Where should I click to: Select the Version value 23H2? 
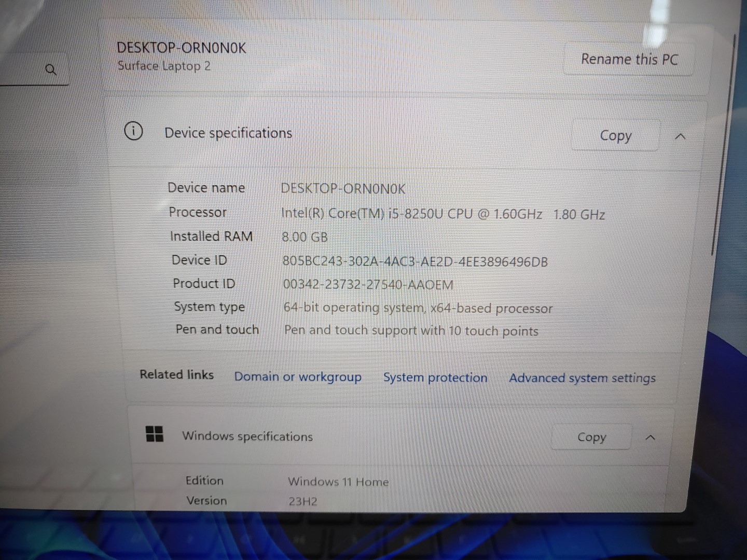pyautogui.click(x=303, y=501)
